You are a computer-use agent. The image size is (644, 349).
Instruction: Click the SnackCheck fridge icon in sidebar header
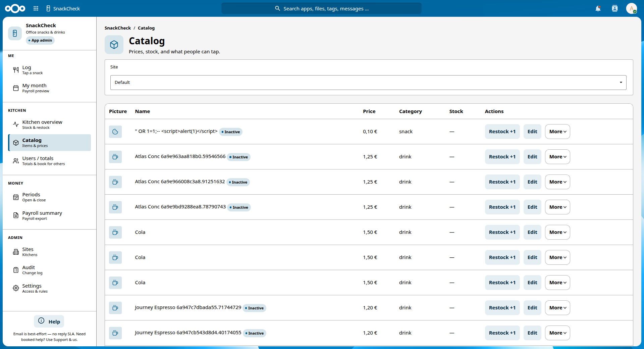pos(15,33)
